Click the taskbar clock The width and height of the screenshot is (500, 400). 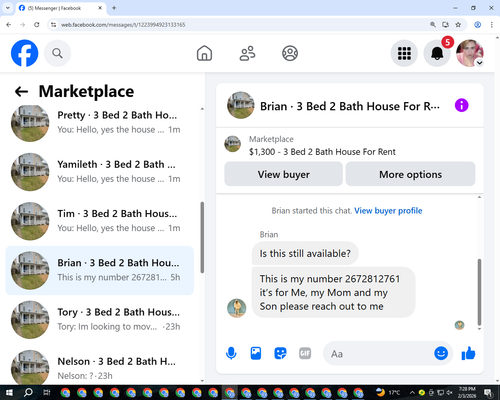[467, 392]
